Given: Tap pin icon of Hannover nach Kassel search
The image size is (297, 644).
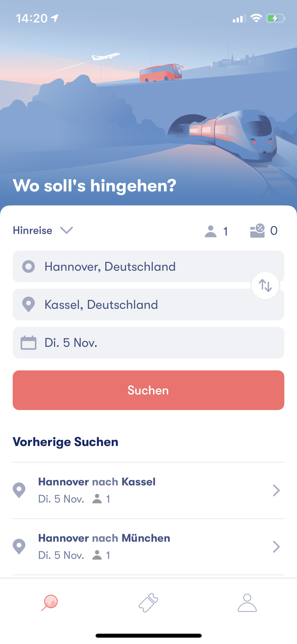Looking at the screenshot, I should click(x=19, y=490).
